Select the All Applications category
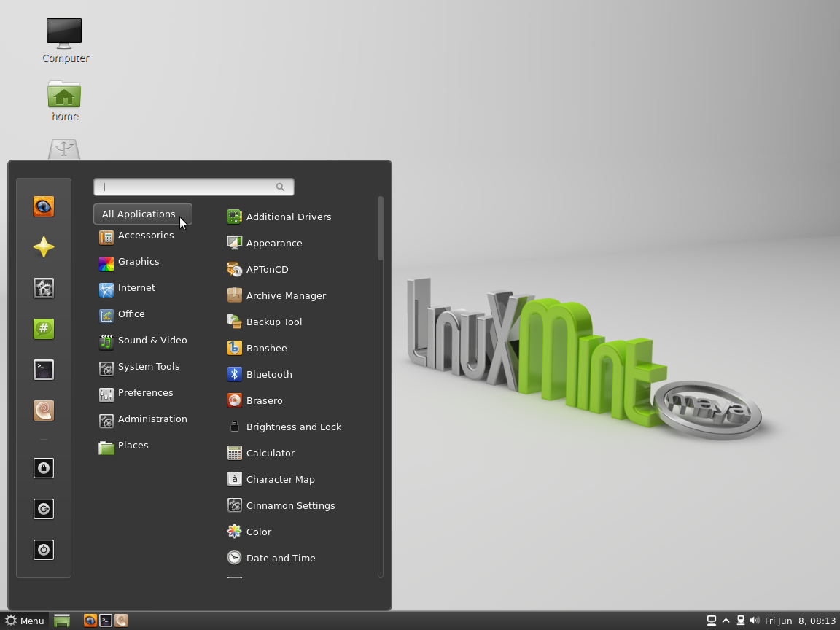840x630 pixels. click(142, 214)
